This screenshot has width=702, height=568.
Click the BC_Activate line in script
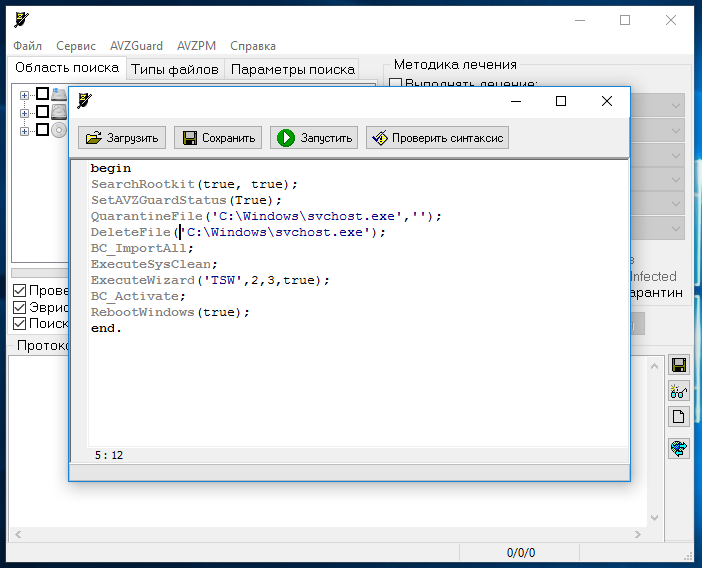[138, 297]
